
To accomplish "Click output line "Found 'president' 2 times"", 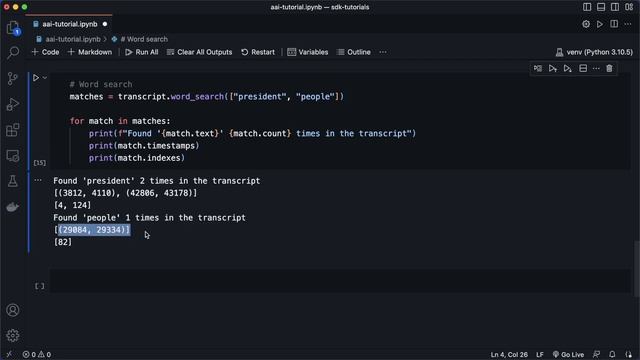I will pyautogui.click(x=156, y=181).
